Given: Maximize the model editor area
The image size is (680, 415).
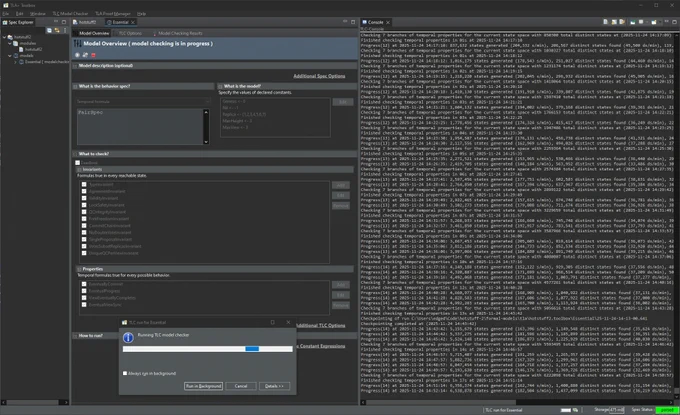Looking at the screenshot, I should (353, 22).
